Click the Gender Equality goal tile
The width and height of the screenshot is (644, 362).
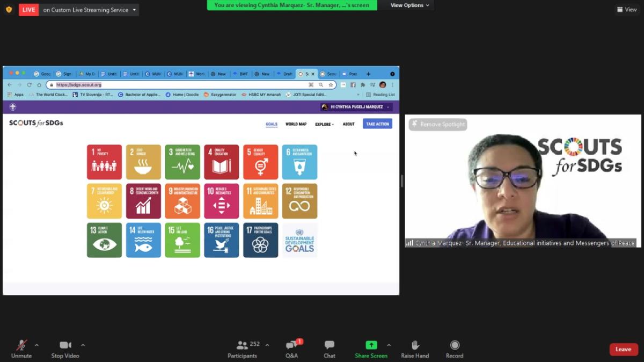(x=260, y=162)
